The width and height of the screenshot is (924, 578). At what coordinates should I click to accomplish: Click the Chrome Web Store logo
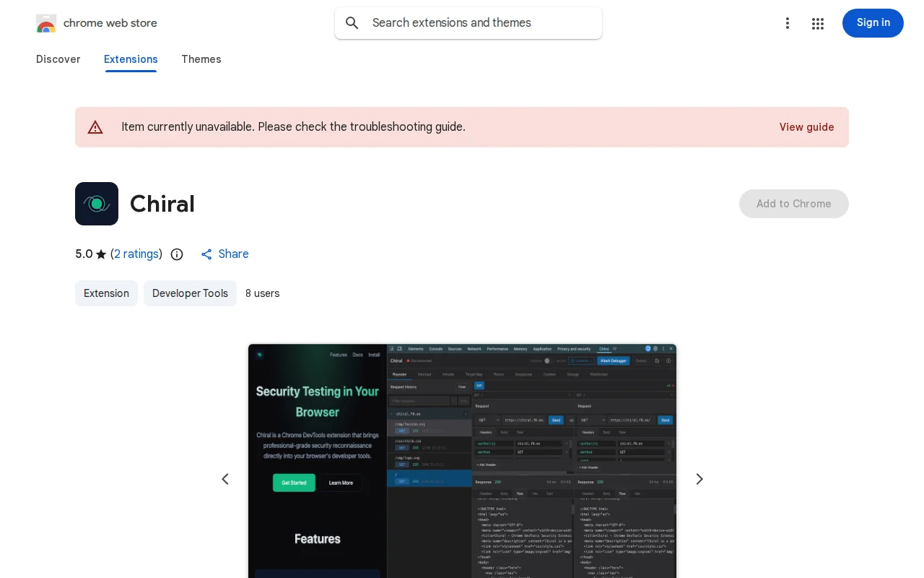tap(46, 23)
